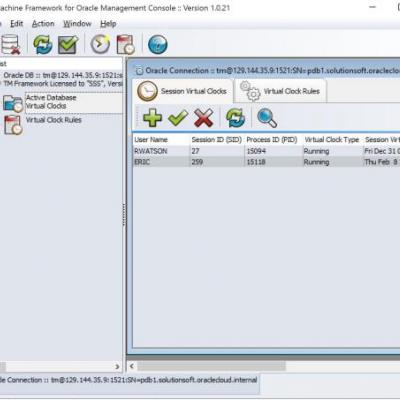This screenshot has height=400, width=400.
Task: Switch to Session Virtual Clocks tab
Action: (183, 91)
